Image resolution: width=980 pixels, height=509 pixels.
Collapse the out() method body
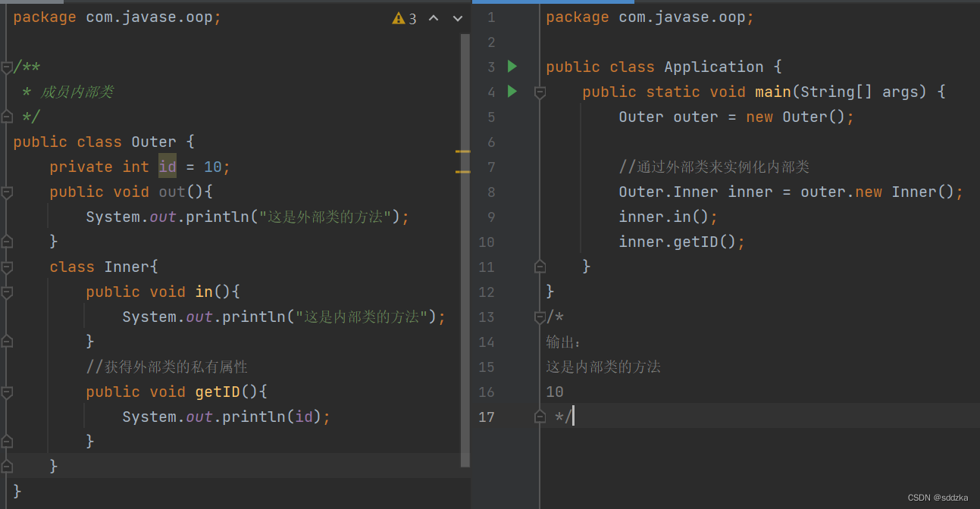[7, 192]
